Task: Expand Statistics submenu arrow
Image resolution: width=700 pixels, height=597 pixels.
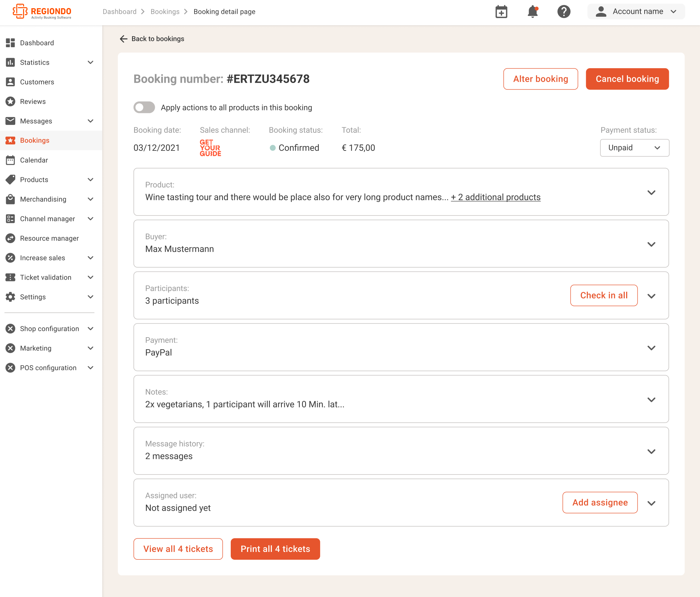Action: coord(91,62)
